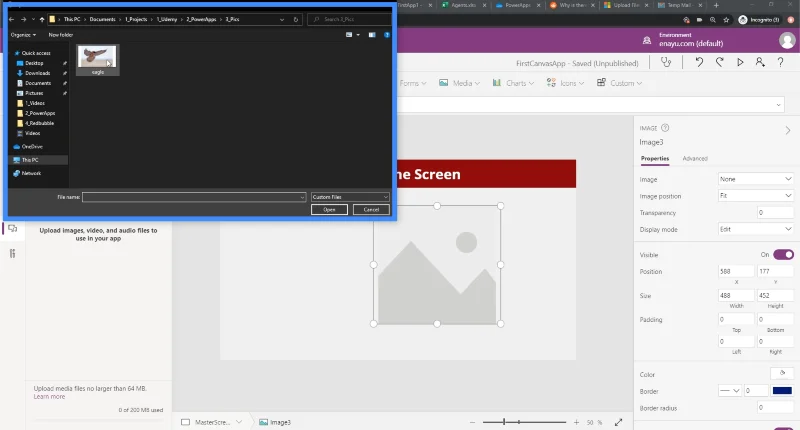Select Network in the navigation pane
Screen dimensions: 800x430
click(x=31, y=173)
